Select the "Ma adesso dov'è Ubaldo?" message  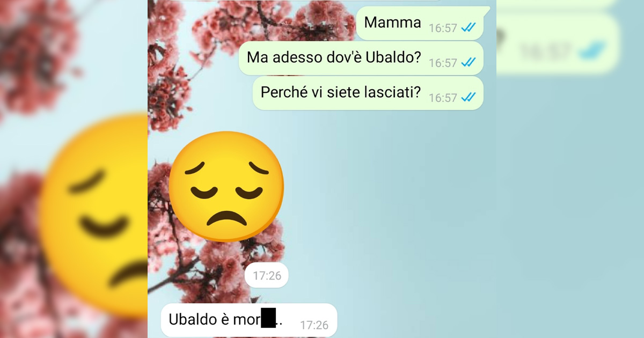pos(361,58)
